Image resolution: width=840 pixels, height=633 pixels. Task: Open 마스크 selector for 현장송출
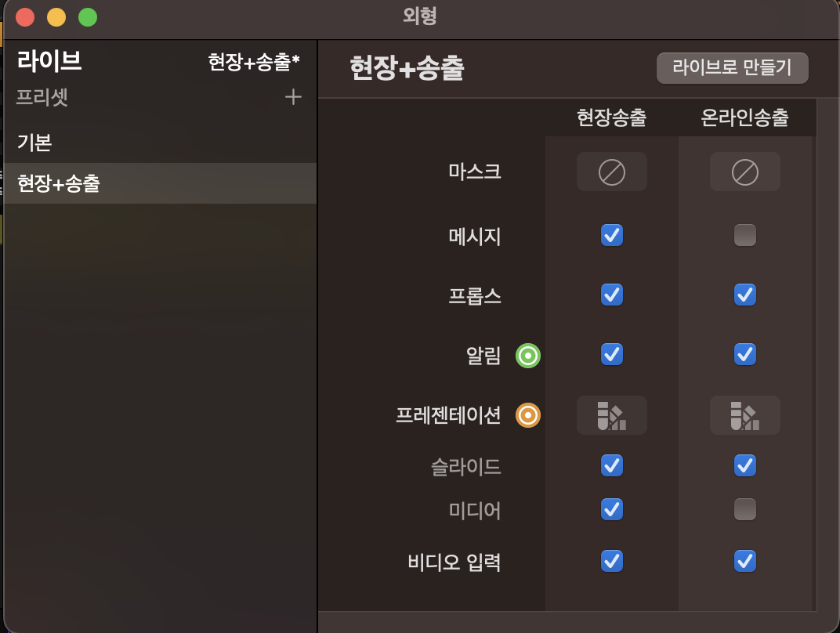612,172
